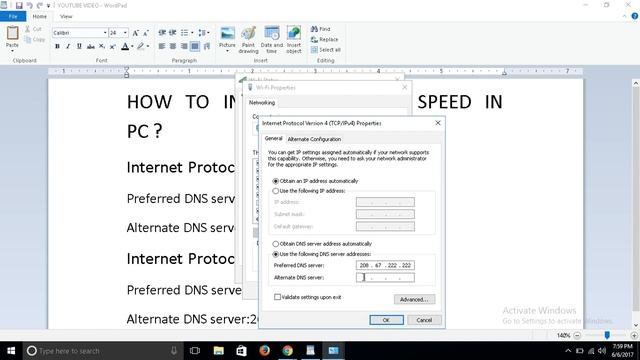This screenshot has height=360, width=640.
Task: Switch to the View ribbon tab
Action: 66,16
